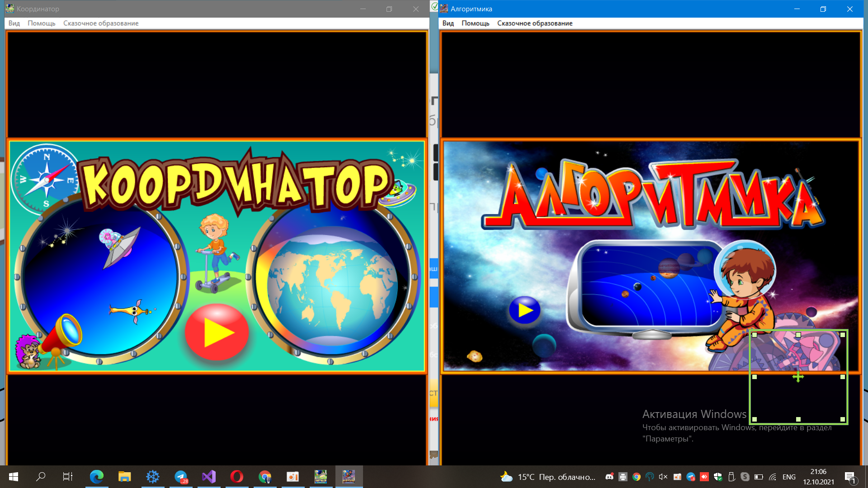Open Сказочное образование in Координатор window
The image size is (868, 488).
(101, 23)
